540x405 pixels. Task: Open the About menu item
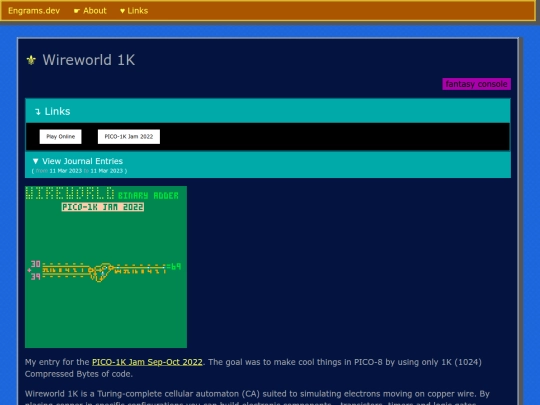pyautogui.click(x=90, y=11)
